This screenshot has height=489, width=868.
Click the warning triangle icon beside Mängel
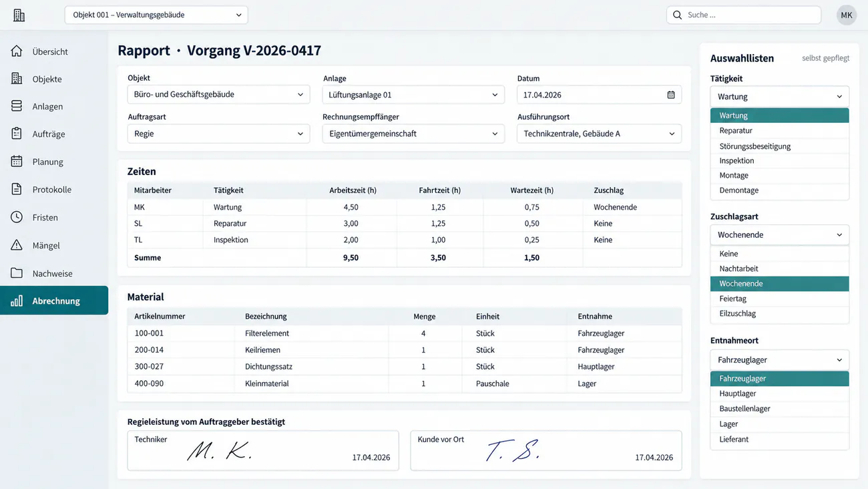17,245
